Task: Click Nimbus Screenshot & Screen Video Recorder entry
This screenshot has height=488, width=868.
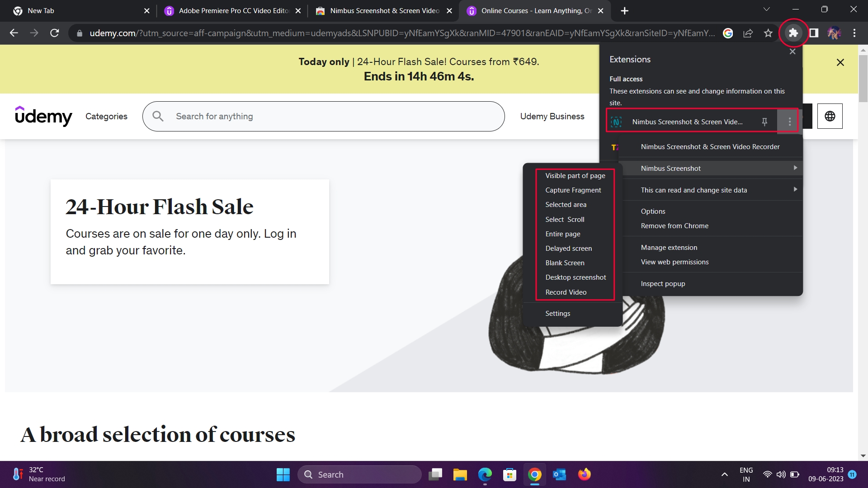Action: (x=711, y=147)
